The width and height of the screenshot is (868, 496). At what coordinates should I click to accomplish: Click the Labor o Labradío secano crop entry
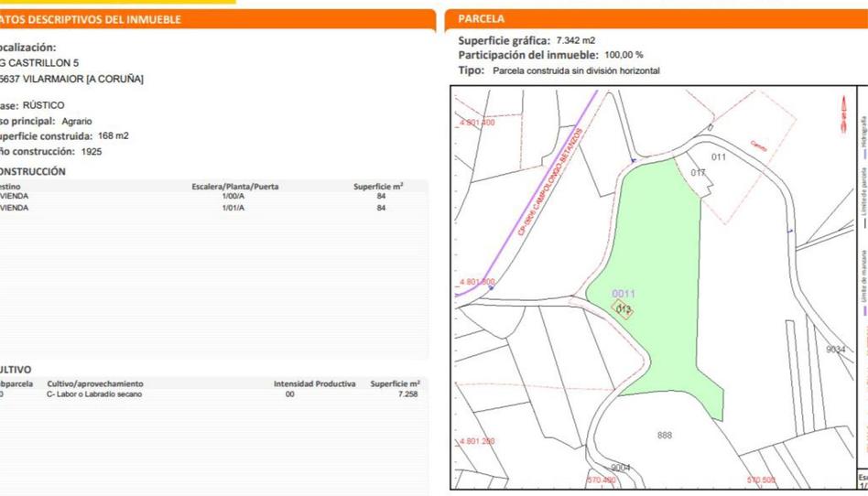coord(94,394)
